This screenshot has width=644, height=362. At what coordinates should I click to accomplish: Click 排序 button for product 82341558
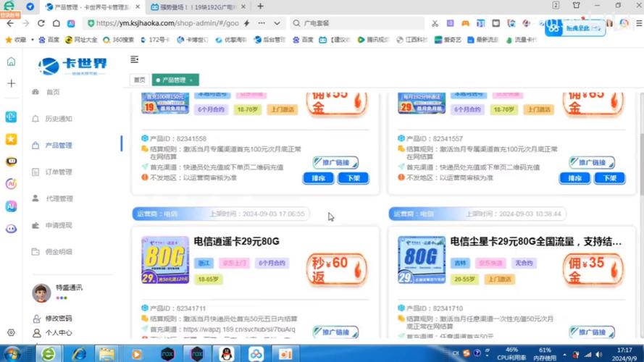[x=318, y=178]
